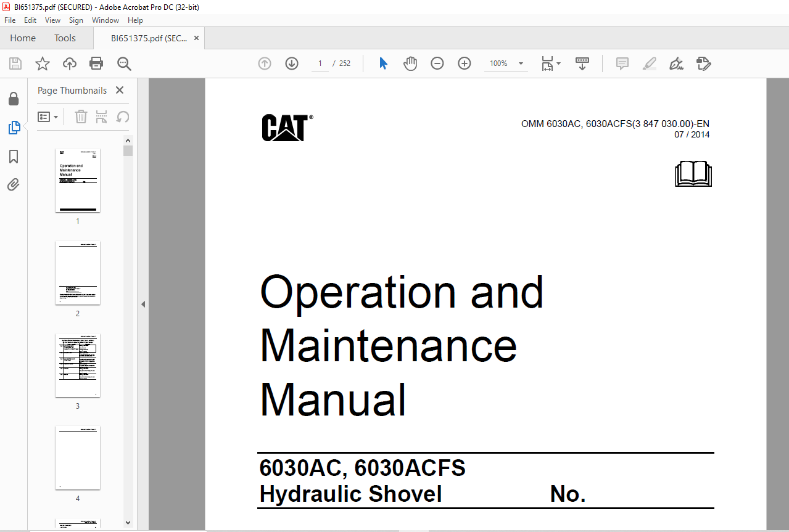
Task: Zoom in with the plus icon
Action: tap(465, 63)
